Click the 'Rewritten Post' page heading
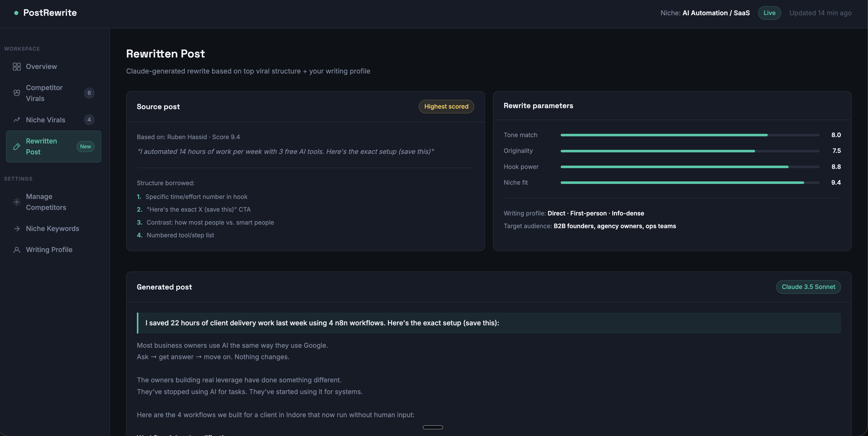This screenshot has height=436, width=868. tap(165, 54)
